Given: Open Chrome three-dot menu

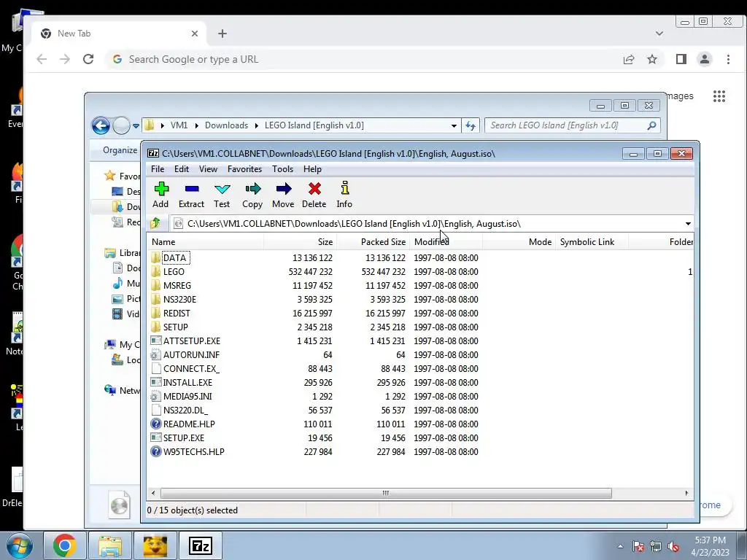Looking at the screenshot, I should pos(728,59).
